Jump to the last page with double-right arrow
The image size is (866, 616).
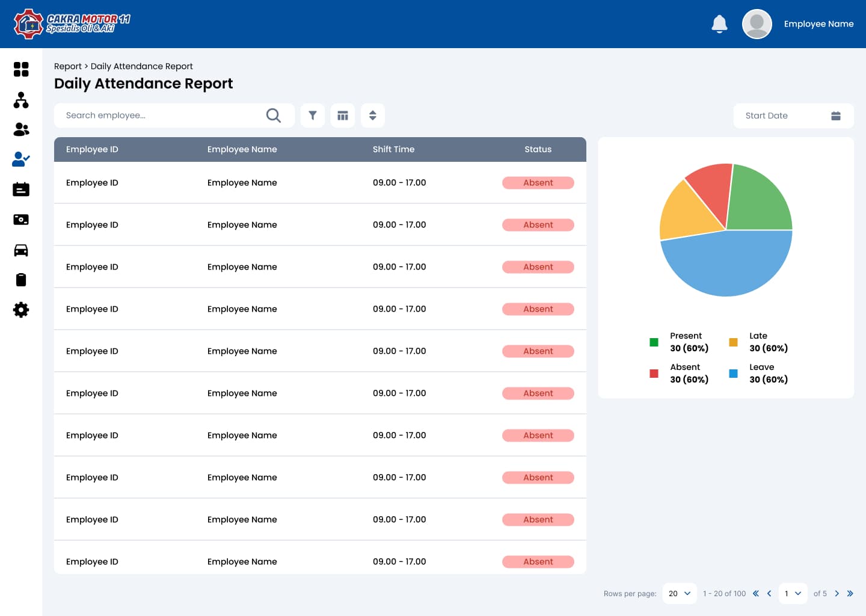850,594
